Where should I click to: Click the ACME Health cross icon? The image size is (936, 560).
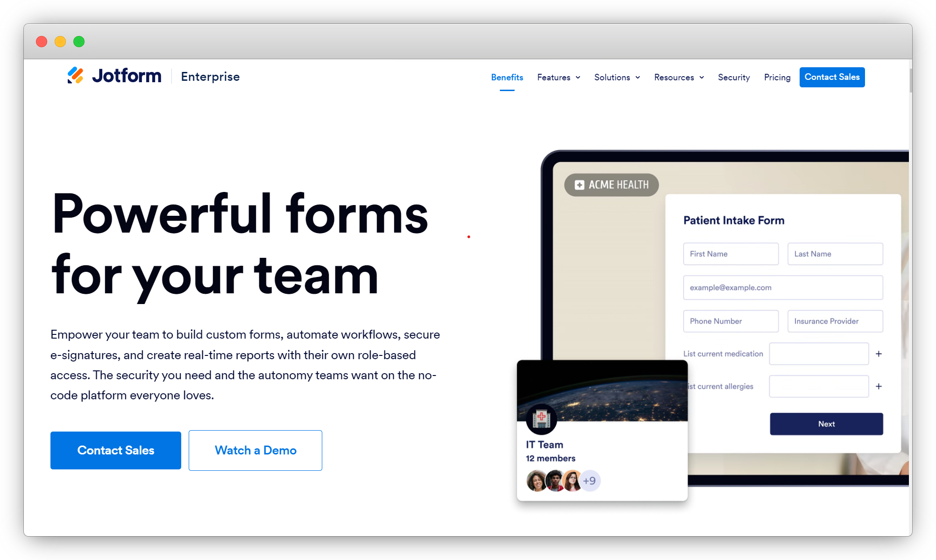pos(579,184)
